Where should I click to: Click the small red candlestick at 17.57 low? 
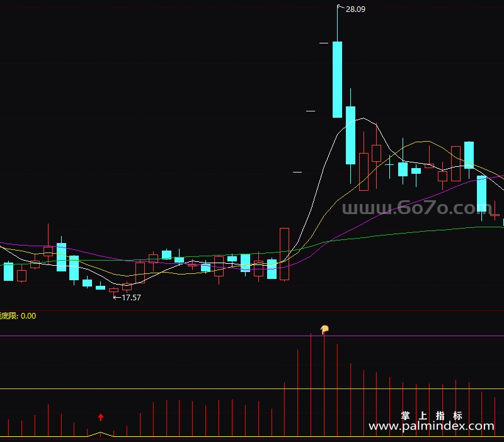pyautogui.click(x=114, y=290)
